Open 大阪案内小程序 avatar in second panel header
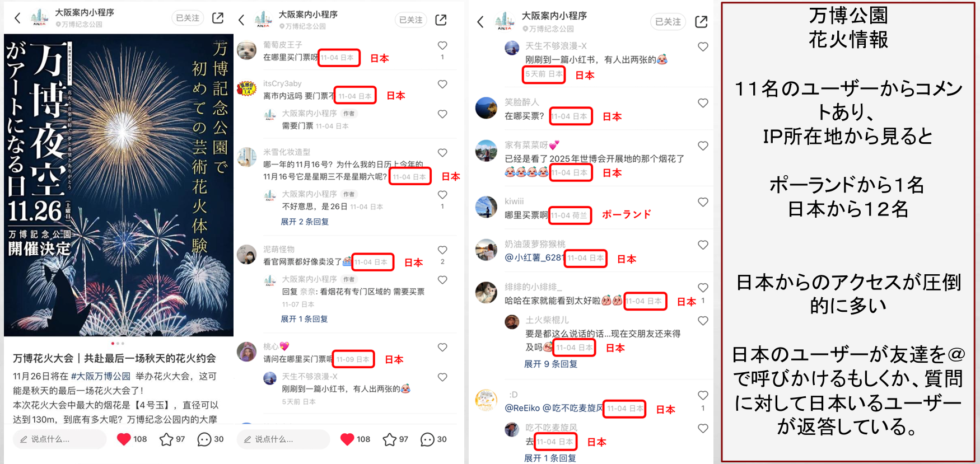 263,20
